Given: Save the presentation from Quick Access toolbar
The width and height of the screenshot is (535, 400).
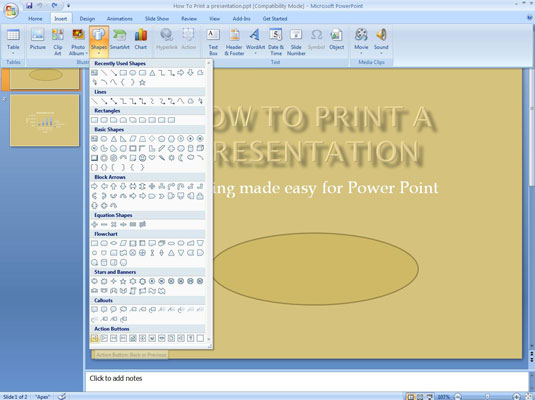Looking at the screenshot, I should click(29, 5).
